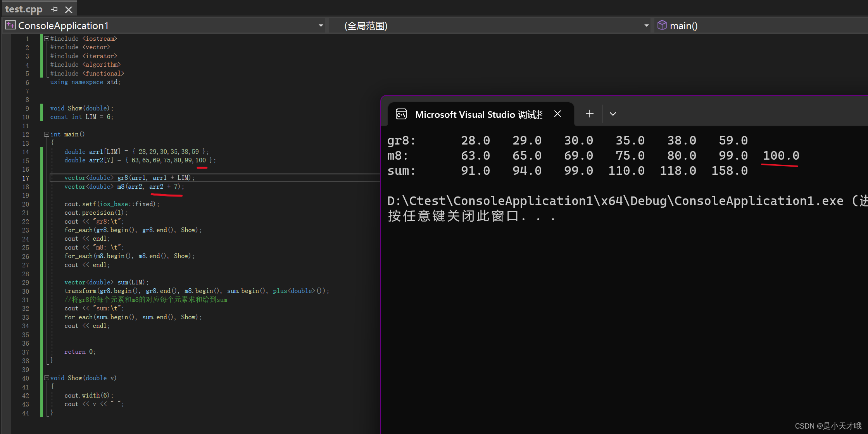Click the 158.0 sum value in console
The height and width of the screenshot is (434, 868).
[729, 171]
